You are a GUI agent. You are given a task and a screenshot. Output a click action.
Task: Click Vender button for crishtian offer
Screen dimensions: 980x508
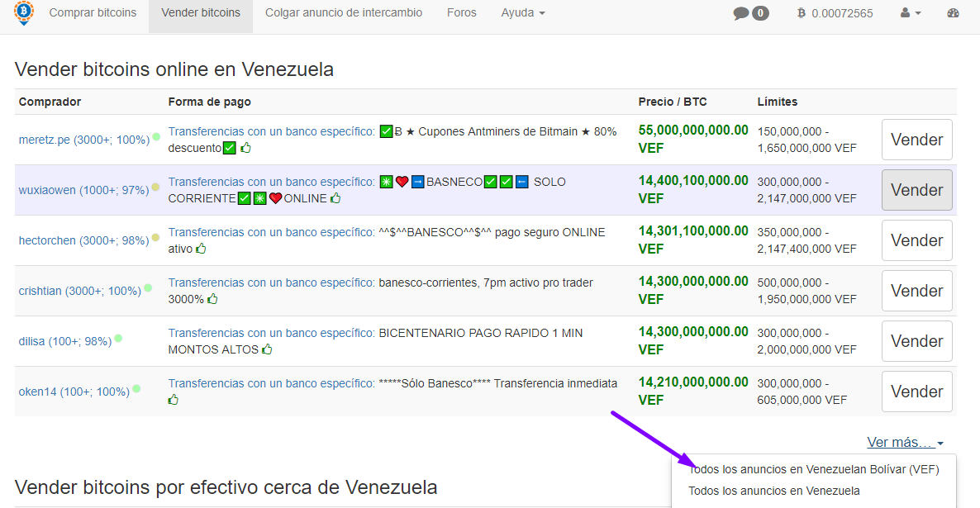pos(917,292)
